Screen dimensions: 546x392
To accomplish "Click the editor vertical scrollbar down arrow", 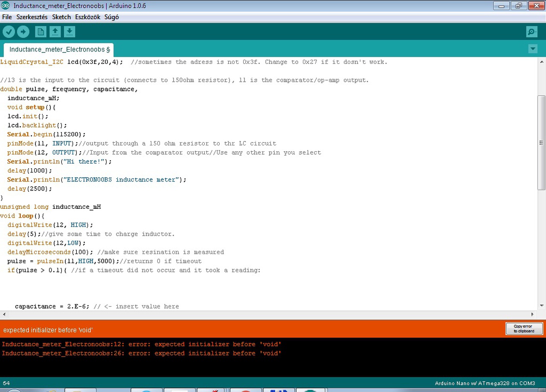I will tap(542, 306).
